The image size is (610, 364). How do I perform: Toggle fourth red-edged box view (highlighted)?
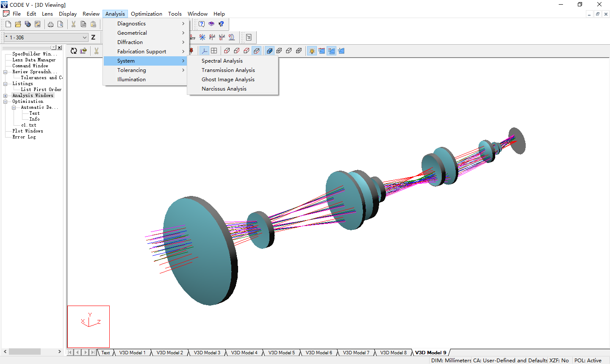(x=256, y=51)
